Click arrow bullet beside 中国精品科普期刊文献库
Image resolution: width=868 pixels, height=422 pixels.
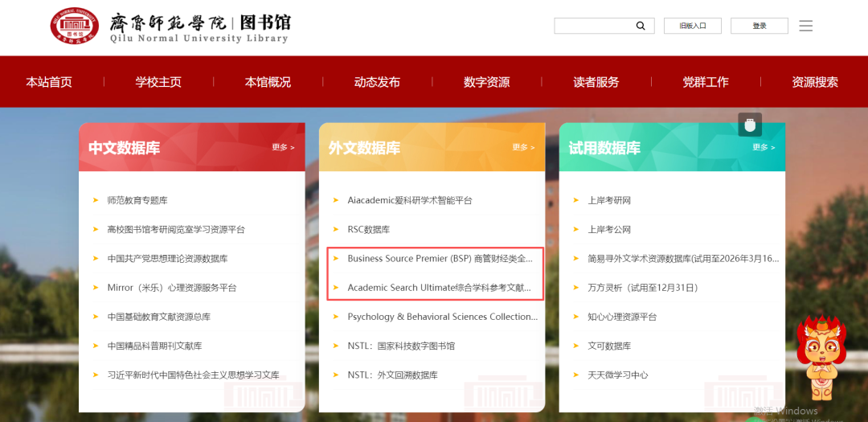coord(96,346)
